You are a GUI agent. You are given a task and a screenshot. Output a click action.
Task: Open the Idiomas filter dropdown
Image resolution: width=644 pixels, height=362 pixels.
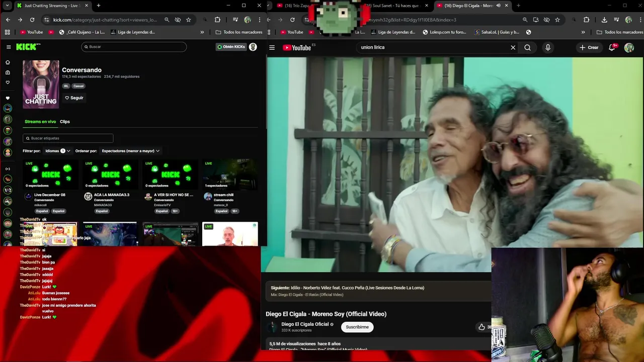pos(57,151)
